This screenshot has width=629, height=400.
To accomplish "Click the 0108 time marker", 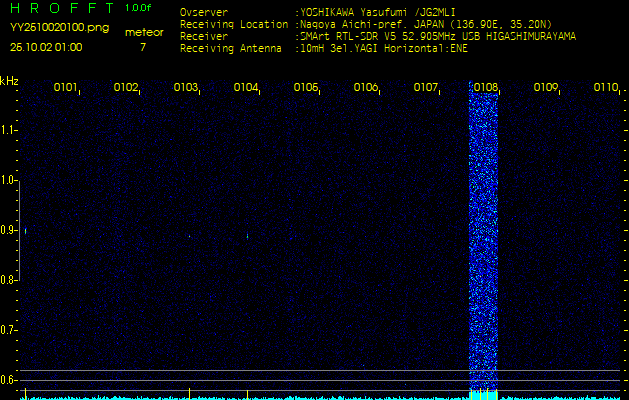I will pyautogui.click(x=486, y=88).
